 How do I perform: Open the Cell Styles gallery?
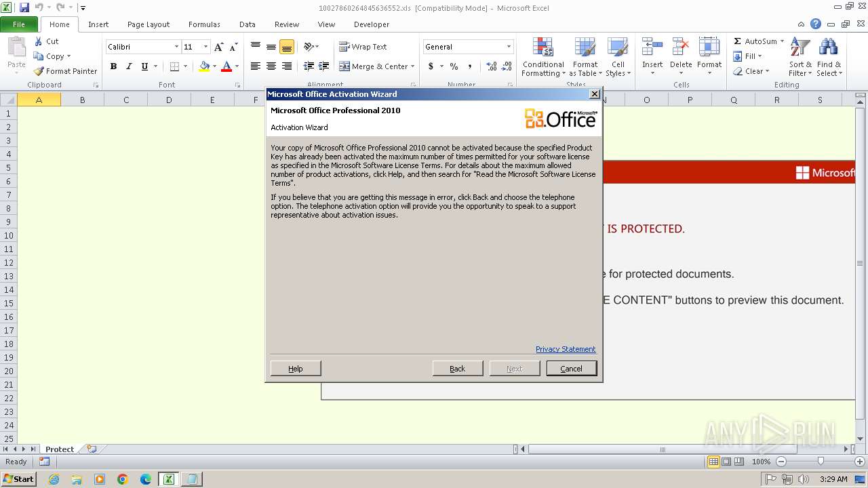tap(618, 57)
